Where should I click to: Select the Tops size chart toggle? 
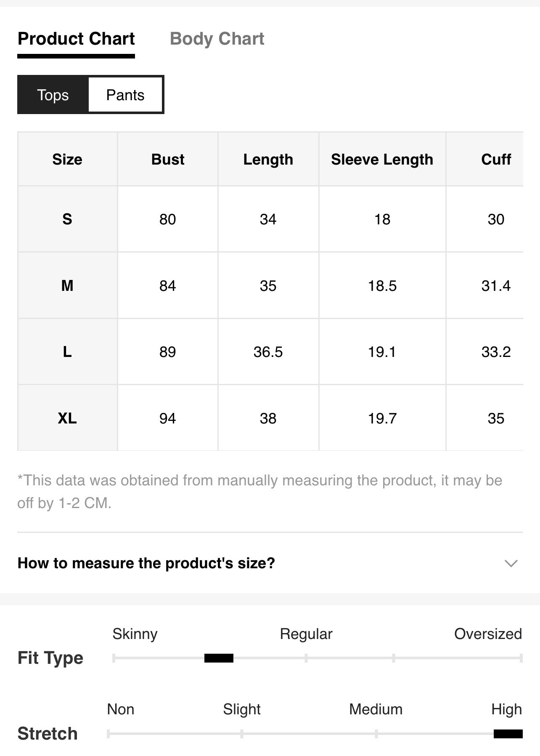(53, 95)
